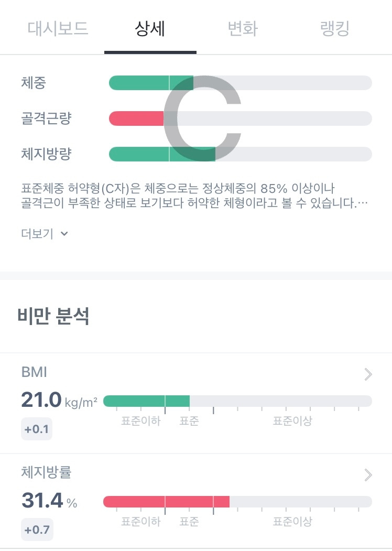Tap the +0.7 body fat change badge
The image size is (392, 551).
tap(37, 530)
